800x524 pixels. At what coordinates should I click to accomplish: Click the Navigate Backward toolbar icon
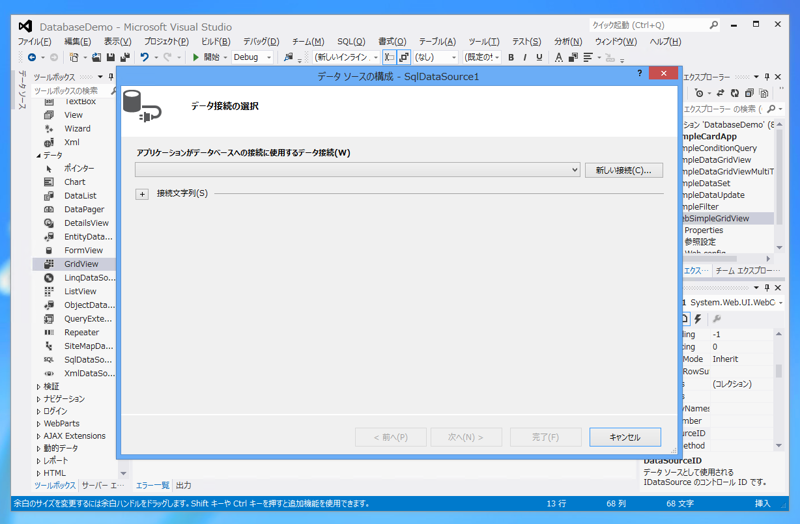(x=32, y=57)
